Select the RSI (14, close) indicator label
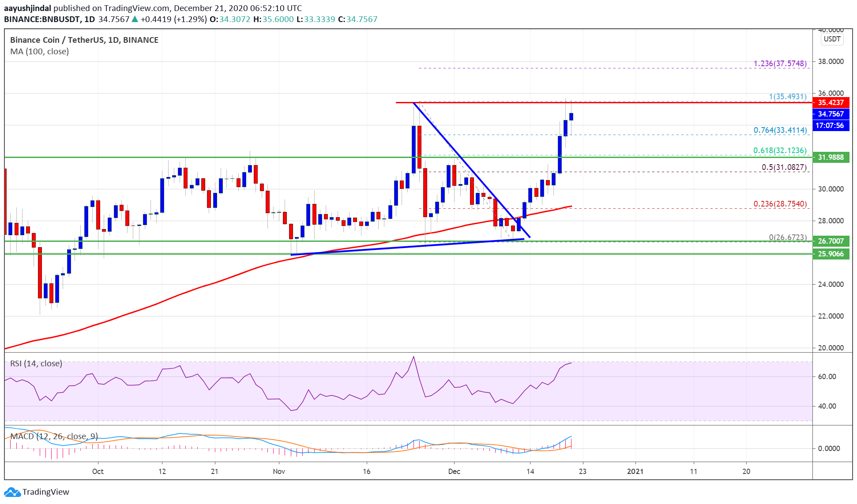 click(35, 364)
